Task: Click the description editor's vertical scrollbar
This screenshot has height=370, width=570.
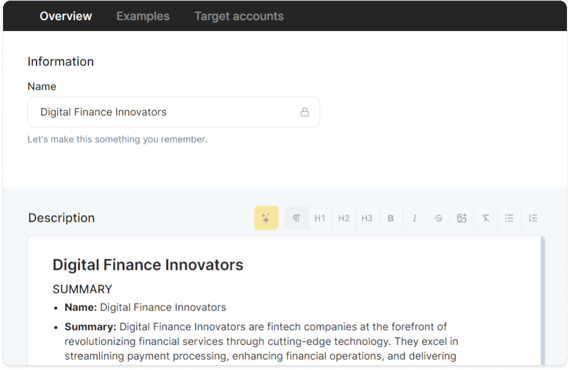Action: click(543, 301)
